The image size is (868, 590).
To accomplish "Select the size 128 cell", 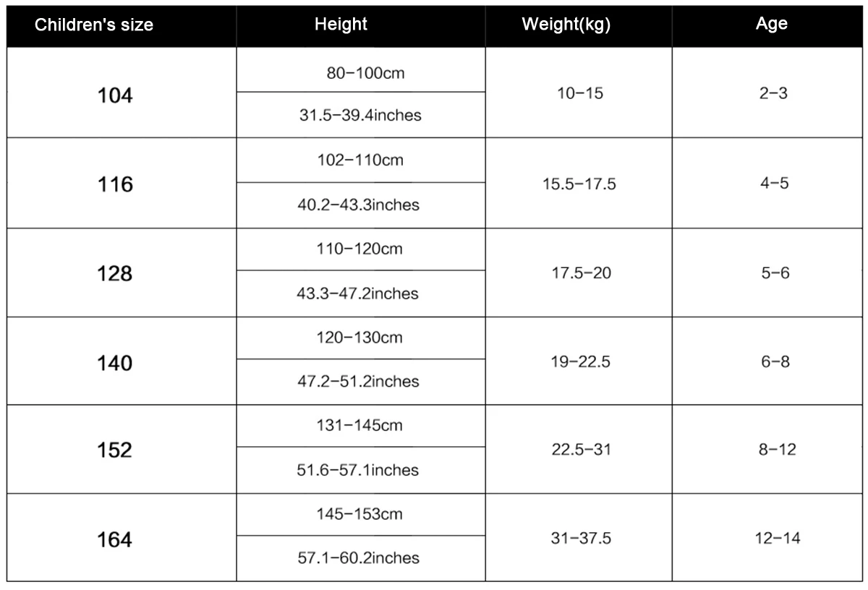I will tap(115, 273).
